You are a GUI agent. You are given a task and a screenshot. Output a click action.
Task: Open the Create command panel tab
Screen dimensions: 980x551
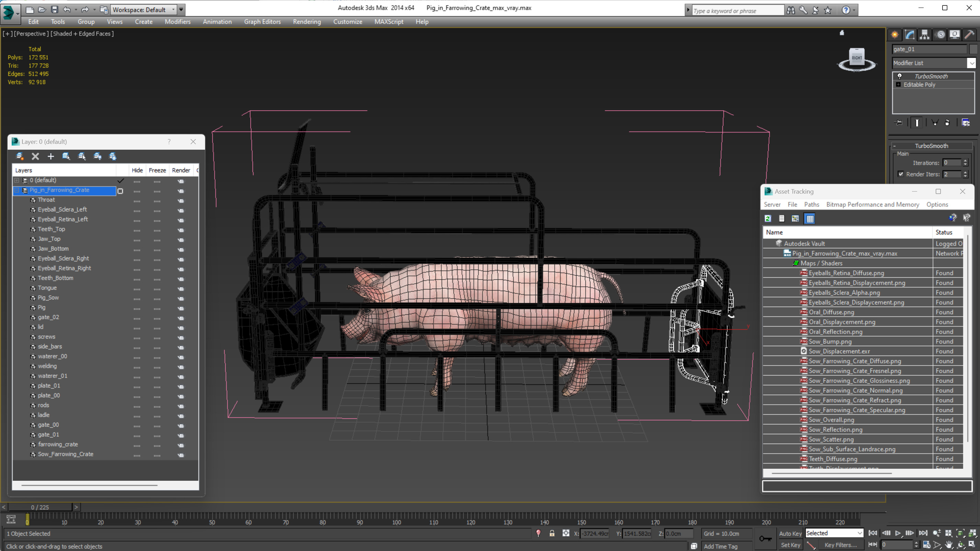895,35
